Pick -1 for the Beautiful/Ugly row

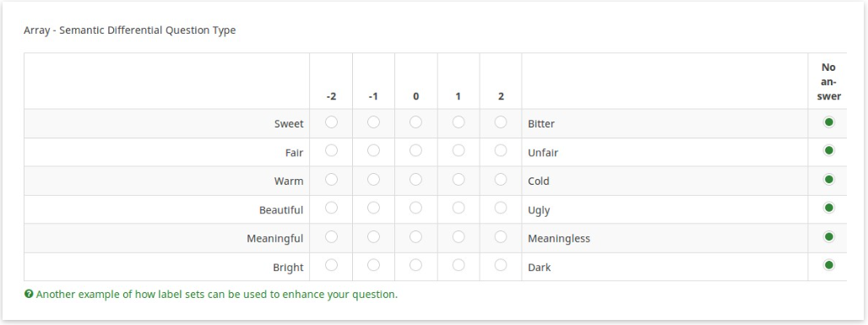(374, 208)
